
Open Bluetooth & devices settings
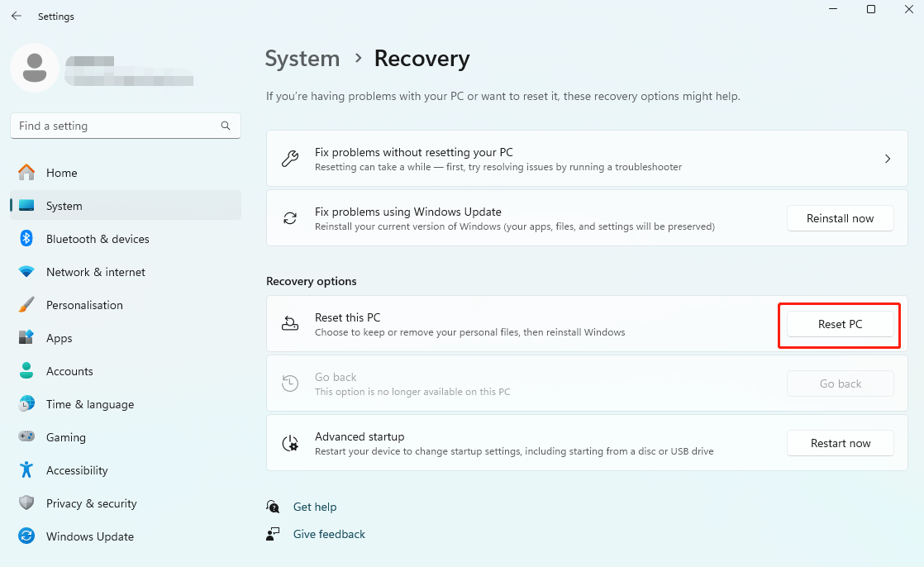tap(126, 239)
